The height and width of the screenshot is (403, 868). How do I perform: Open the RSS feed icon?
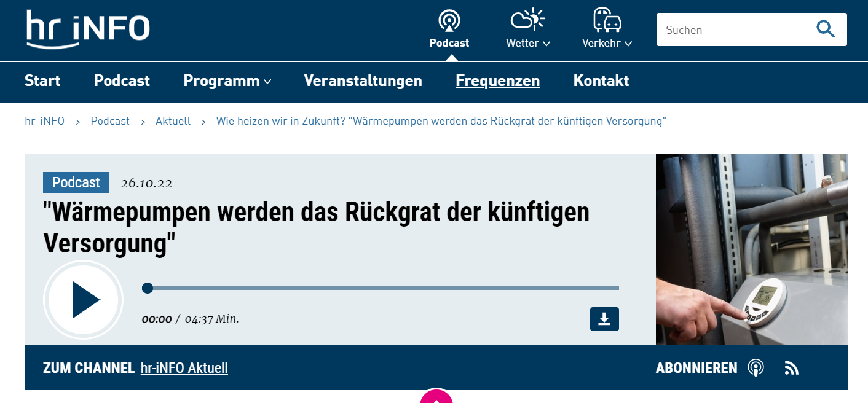[x=792, y=369]
